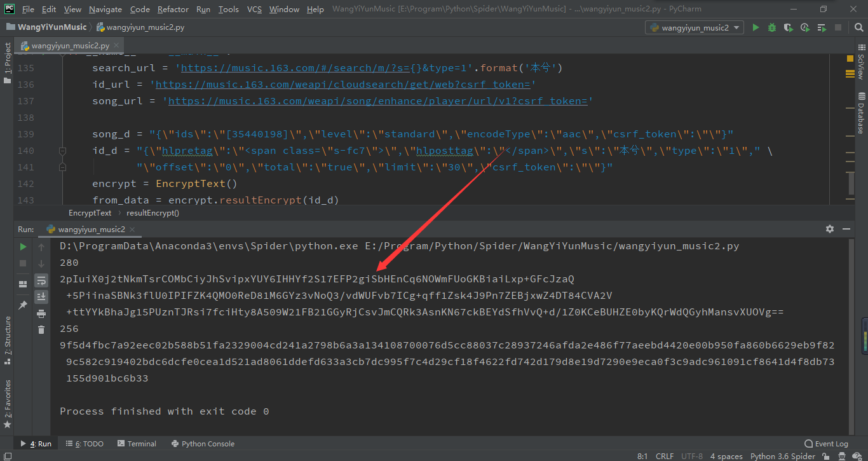Open the Help menu
This screenshot has height=461, width=868.
click(315, 9)
